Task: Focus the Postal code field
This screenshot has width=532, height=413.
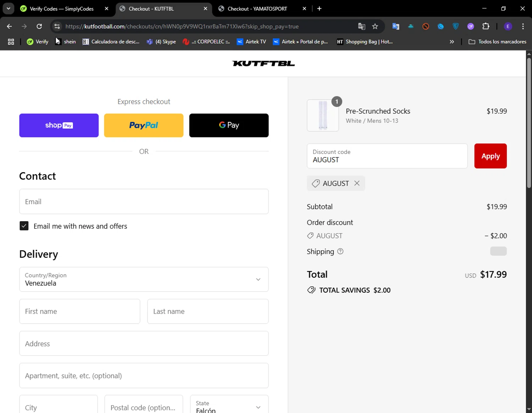Action: coord(144,404)
